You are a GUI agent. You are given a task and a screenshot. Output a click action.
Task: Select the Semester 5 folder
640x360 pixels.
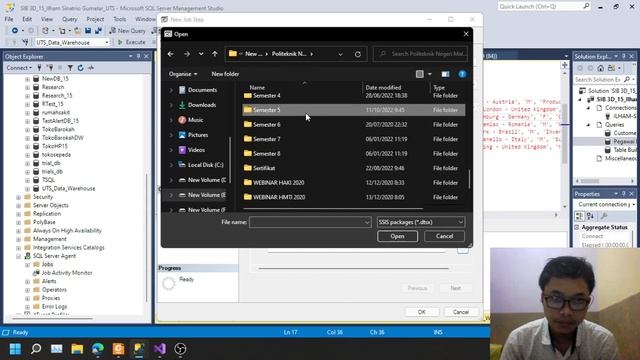coord(353,110)
